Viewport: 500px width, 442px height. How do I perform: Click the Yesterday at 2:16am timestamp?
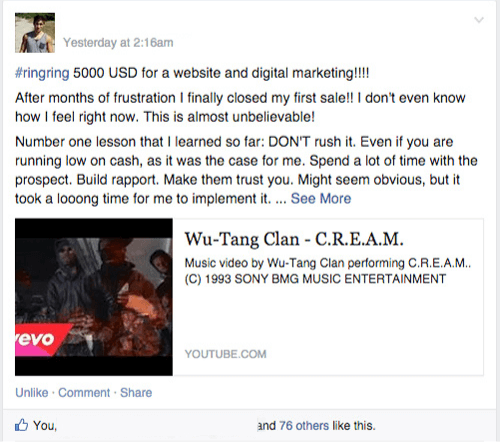coord(118,43)
